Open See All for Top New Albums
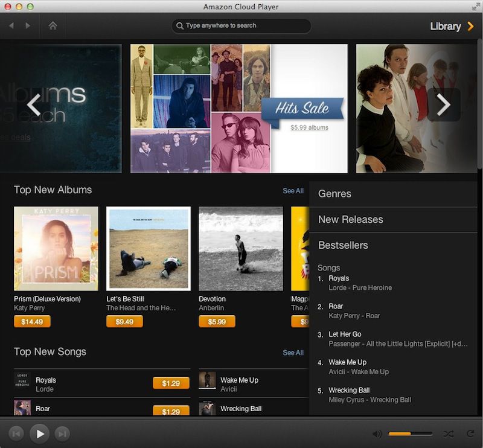The width and height of the screenshot is (483, 448). pyautogui.click(x=292, y=191)
